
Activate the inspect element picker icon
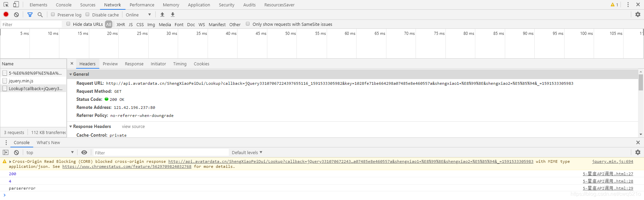[6, 5]
